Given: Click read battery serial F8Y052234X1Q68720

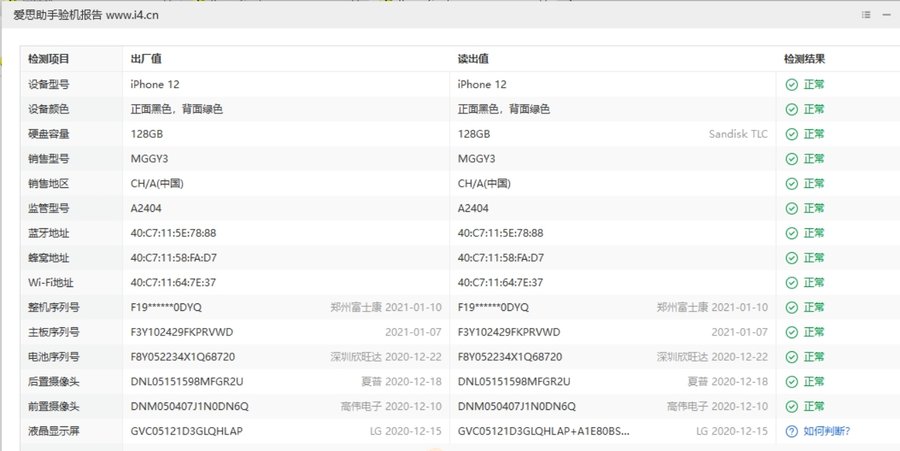Looking at the screenshot, I should [x=510, y=357].
